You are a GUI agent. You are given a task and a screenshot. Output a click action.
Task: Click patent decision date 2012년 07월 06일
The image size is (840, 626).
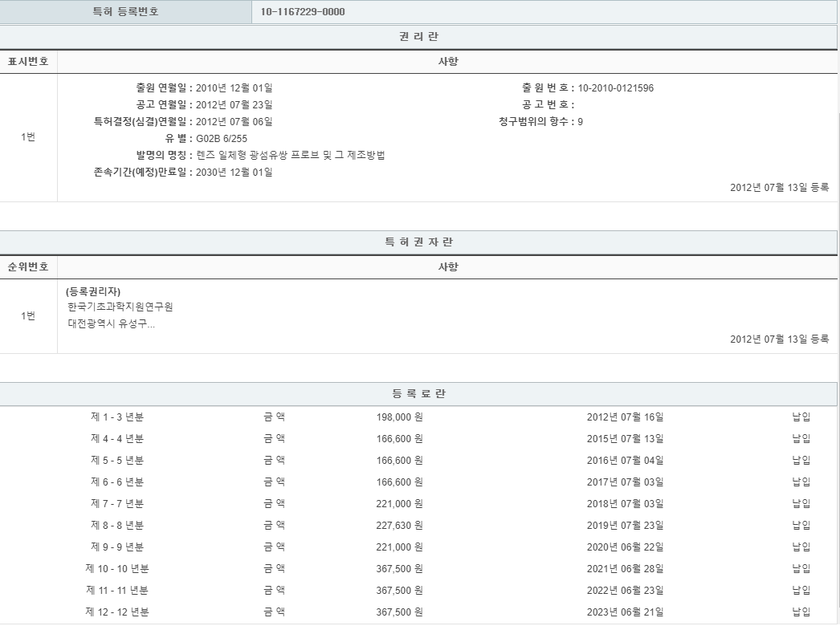pos(234,122)
